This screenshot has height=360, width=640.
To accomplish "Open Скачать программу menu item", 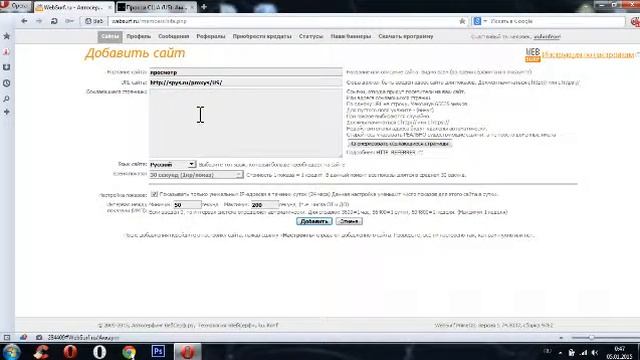I will [406, 36].
